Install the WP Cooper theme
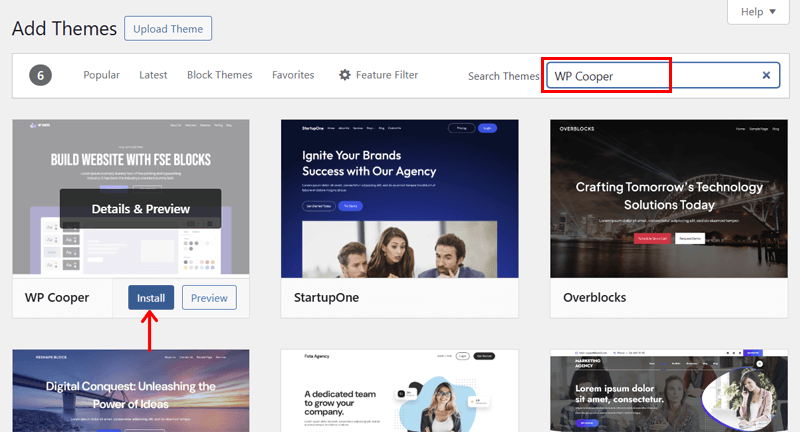 (x=151, y=297)
